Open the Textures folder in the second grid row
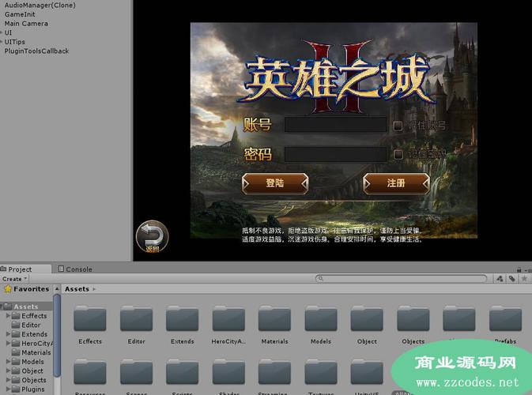This screenshot has width=532, height=395. click(x=321, y=372)
